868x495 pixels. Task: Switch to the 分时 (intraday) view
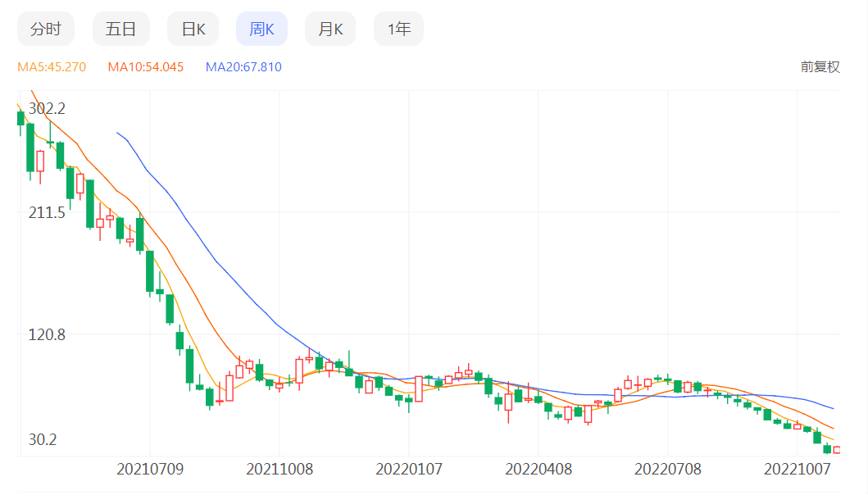(47, 28)
